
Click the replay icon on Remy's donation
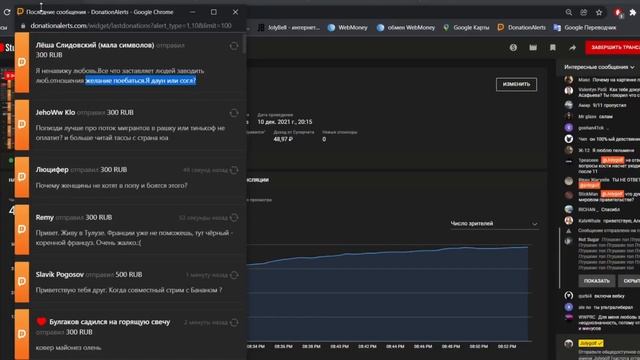pos(234,218)
